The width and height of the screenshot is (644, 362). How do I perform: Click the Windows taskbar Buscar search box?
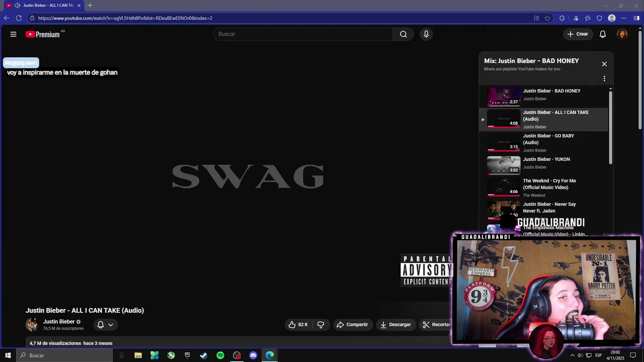click(64, 355)
